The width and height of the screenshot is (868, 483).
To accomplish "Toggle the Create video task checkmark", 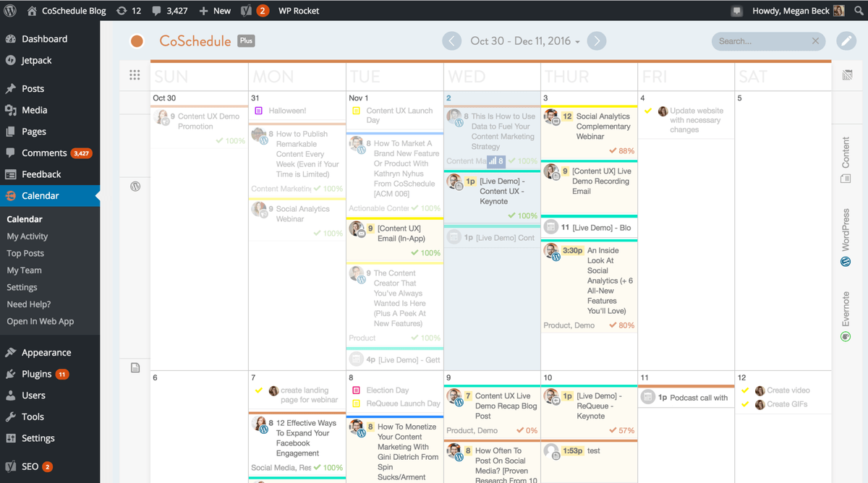I will coord(746,390).
